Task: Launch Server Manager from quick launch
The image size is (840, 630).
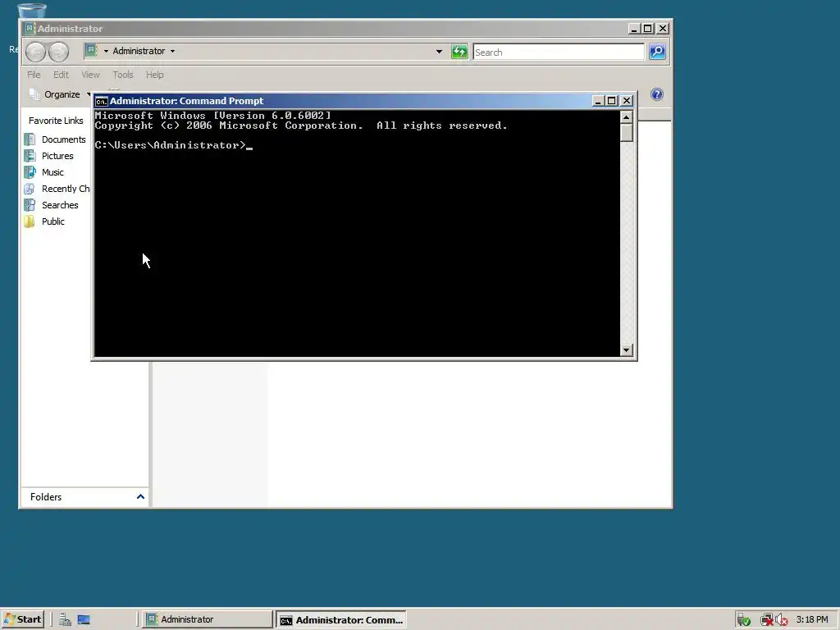Action: click(x=65, y=620)
